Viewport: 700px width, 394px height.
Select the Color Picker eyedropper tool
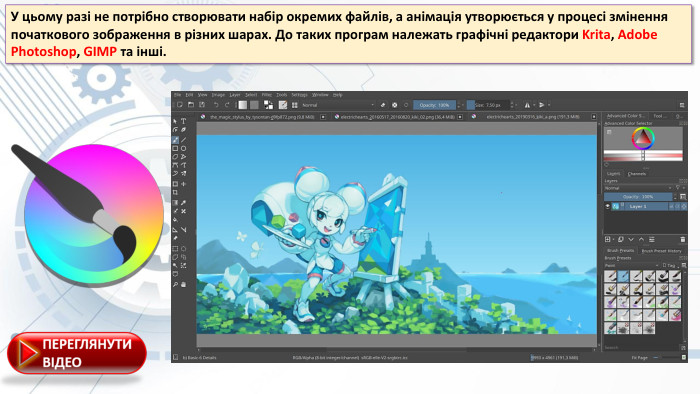tap(183, 203)
